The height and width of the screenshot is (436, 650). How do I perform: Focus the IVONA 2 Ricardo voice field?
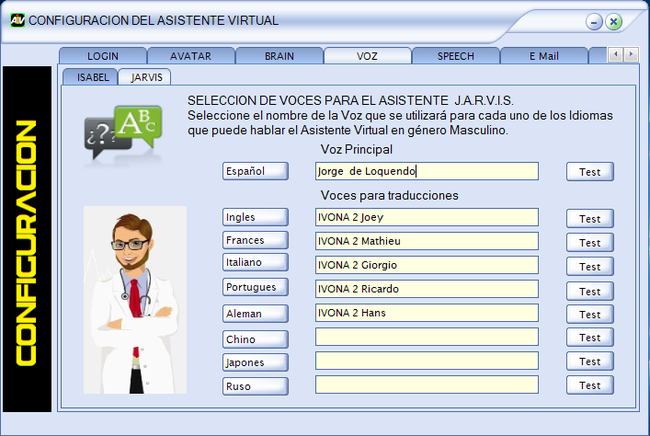(x=427, y=289)
